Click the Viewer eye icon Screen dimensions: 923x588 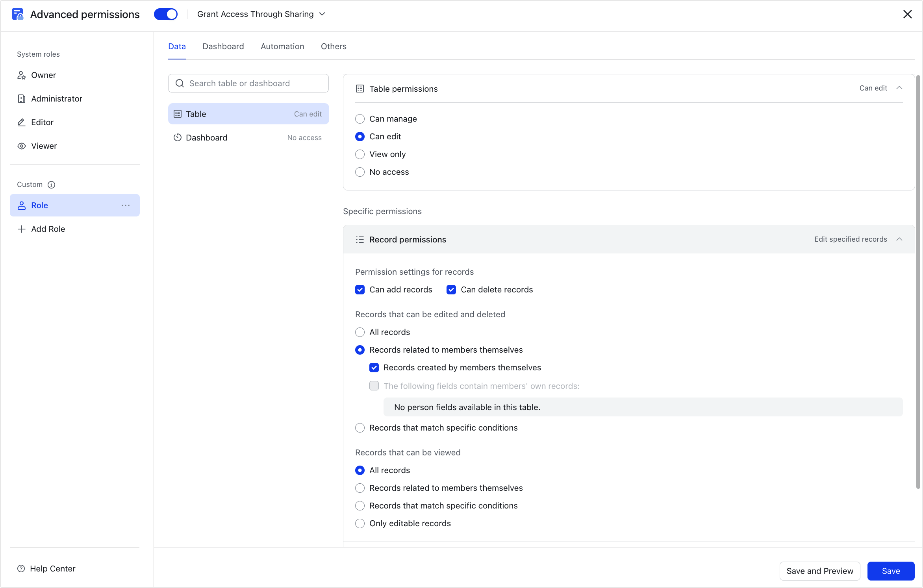pos(22,146)
